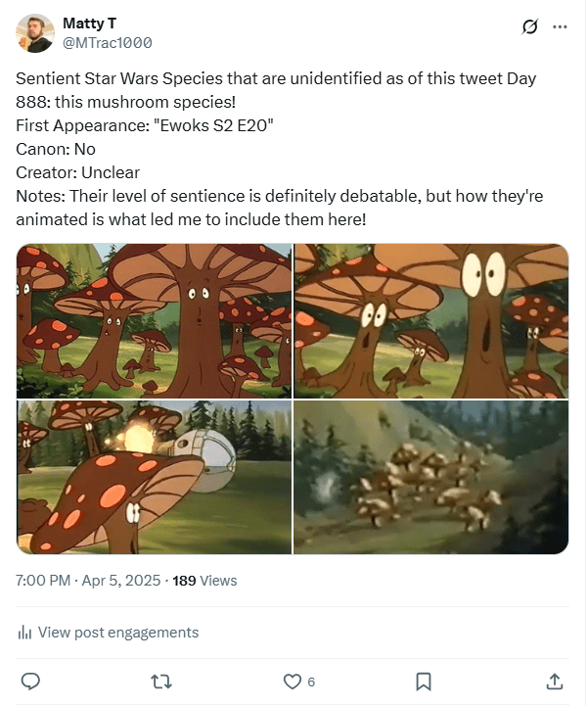Click the bar-chart analytics icon
588x706 pixels.
click(25, 633)
